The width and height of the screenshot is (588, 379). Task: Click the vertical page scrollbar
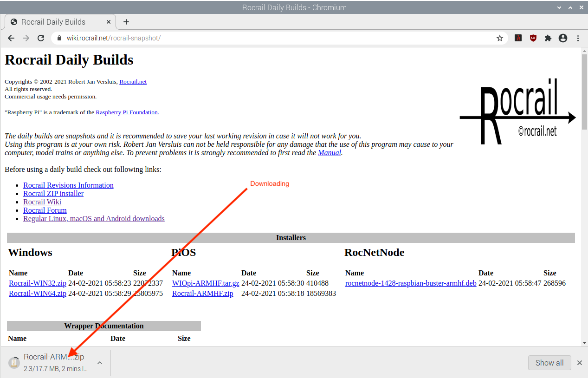[584, 186]
